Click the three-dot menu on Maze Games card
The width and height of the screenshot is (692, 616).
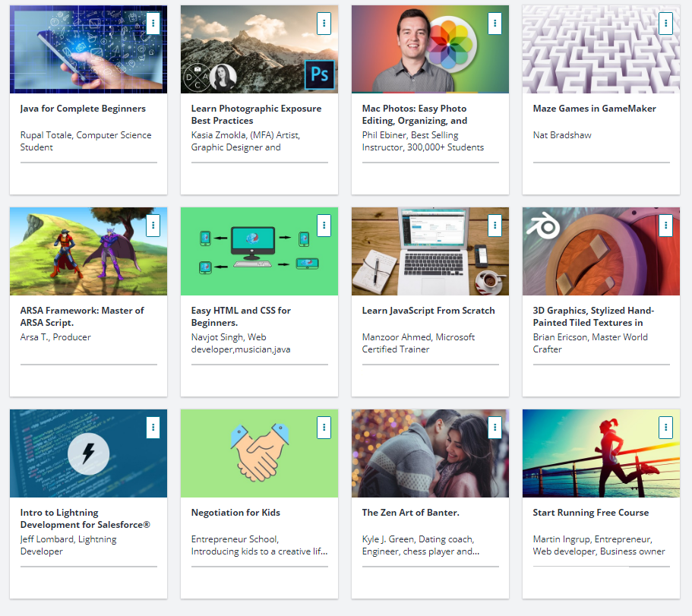(665, 23)
